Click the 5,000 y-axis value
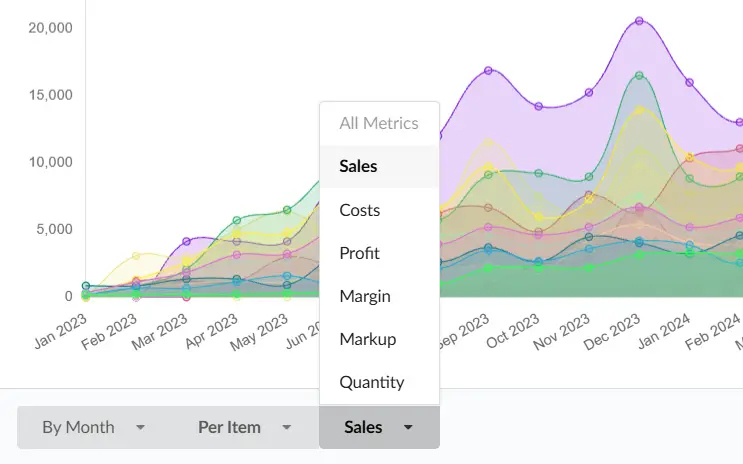The image size is (743, 464). point(54,229)
